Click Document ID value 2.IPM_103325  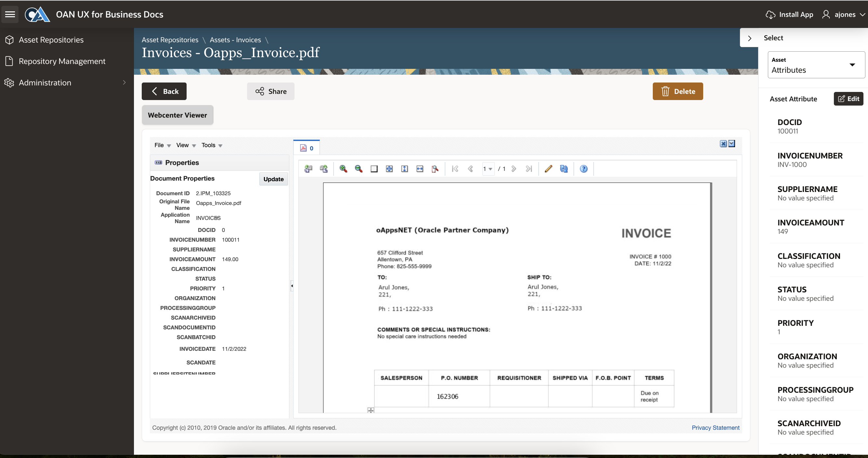click(213, 193)
